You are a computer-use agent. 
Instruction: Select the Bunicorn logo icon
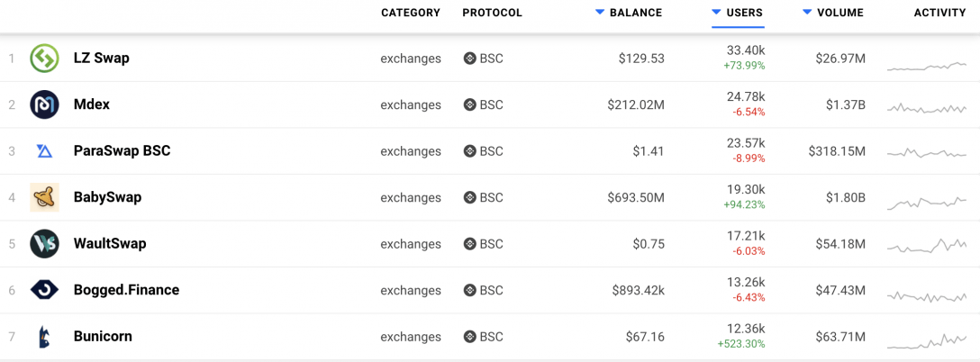44,337
